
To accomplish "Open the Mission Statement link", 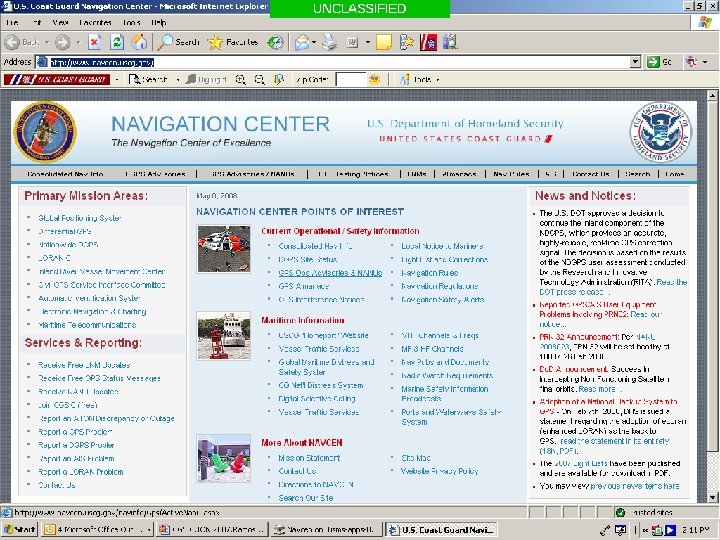I will [309, 458].
